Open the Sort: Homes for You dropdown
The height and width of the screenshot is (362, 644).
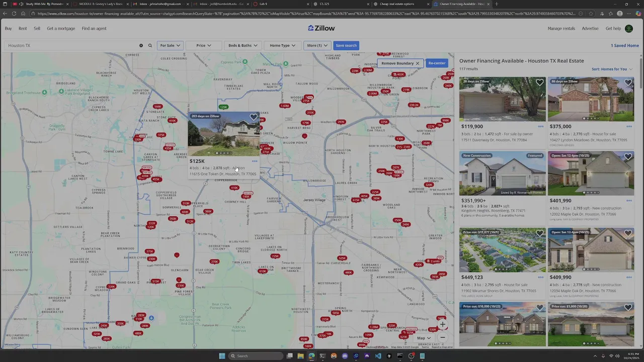[x=612, y=69]
